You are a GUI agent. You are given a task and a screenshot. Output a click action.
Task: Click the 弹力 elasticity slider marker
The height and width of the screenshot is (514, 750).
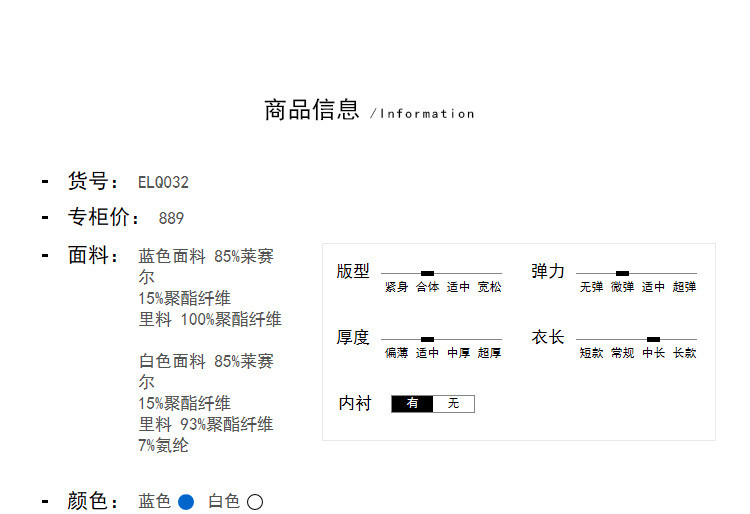pyautogui.click(x=622, y=273)
